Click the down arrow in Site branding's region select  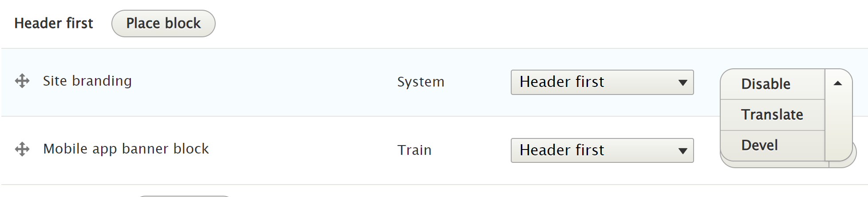point(683,83)
